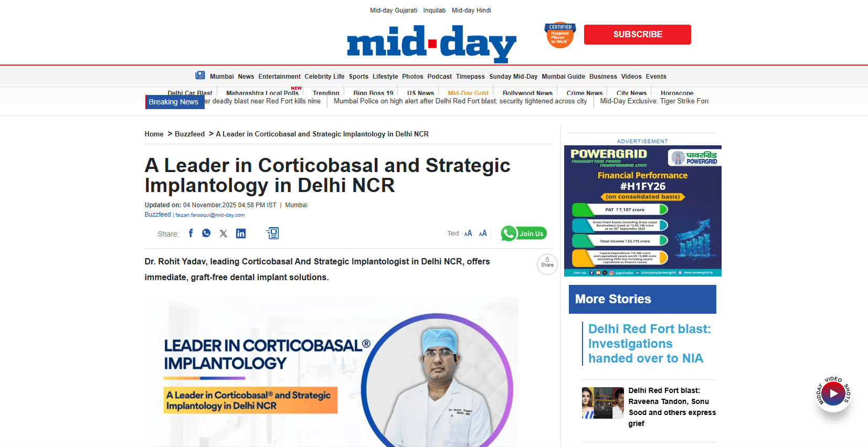Open the Sports menu item
This screenshot has width=868, height=447.
(358, 77)
